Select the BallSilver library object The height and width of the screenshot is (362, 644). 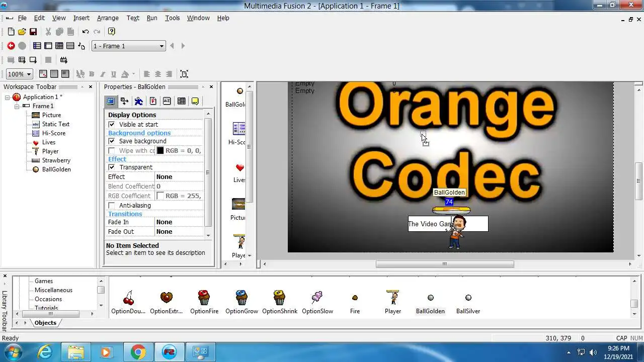click(468, 303)
